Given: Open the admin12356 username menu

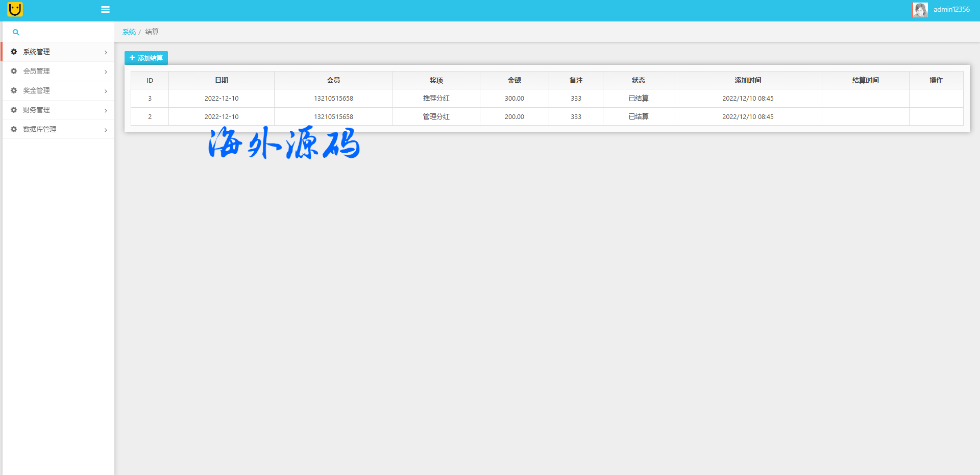Looking at the screenshot, I should tap(951, 10).
